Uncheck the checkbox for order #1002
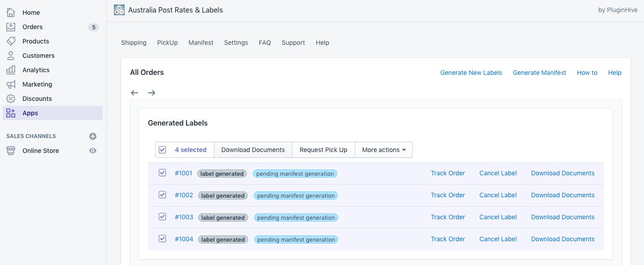Viewport: 644px width, 265px height. 162,195
